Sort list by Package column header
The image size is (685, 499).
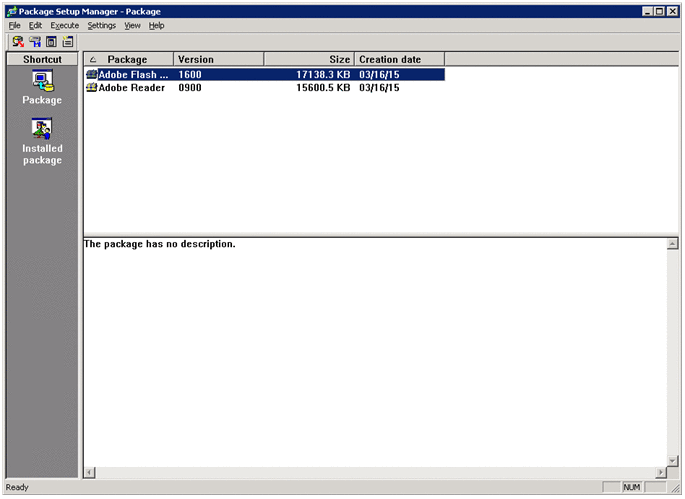point(128,59)
